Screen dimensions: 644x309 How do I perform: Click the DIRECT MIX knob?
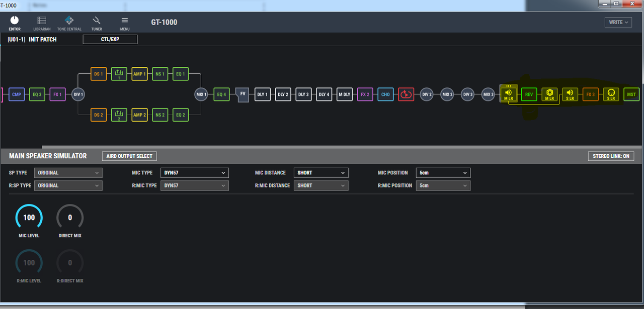(70, 218)
